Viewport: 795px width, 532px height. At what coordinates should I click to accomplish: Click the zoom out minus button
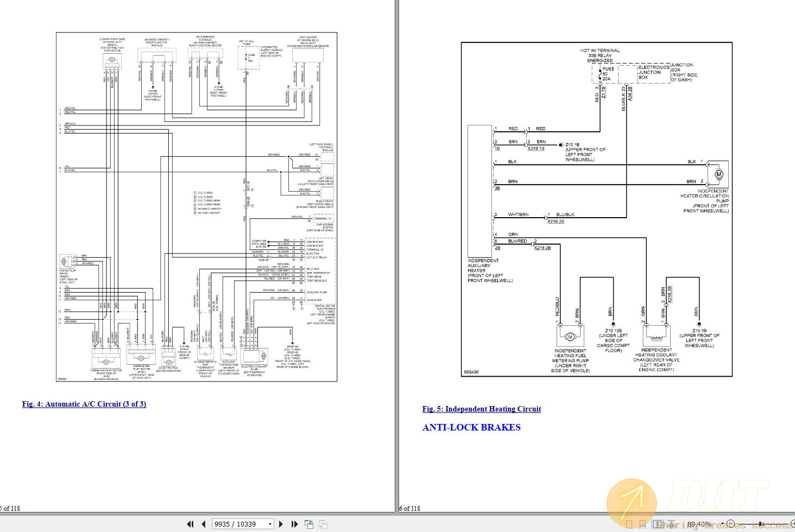(730, 524)
